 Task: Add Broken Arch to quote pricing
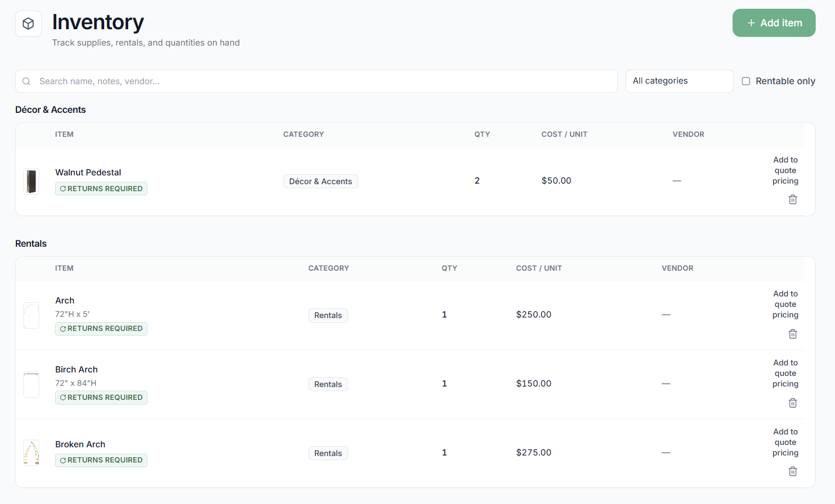click(785, 442)
